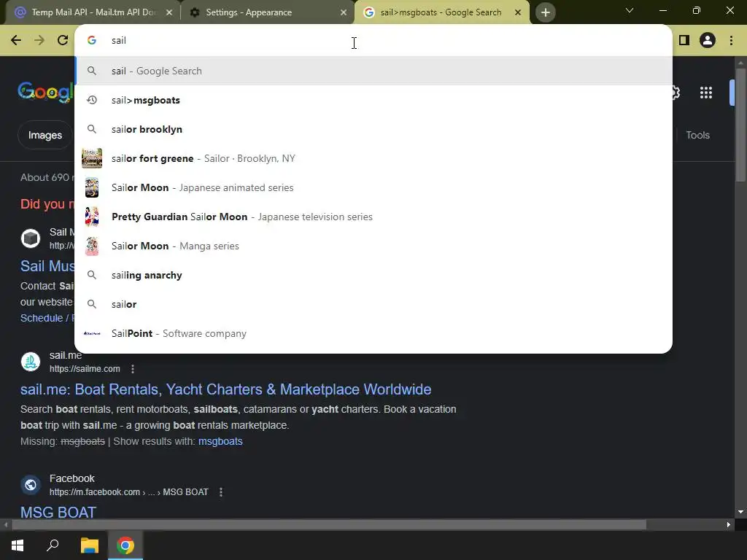Click the history clock icon for sail>msgboats
This screenshot has width=747, height=560.
[92, 100]
